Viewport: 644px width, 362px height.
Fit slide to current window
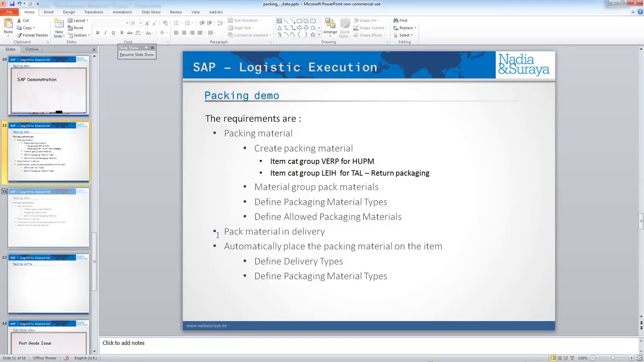pyautogui.click(x=639, y=358)
